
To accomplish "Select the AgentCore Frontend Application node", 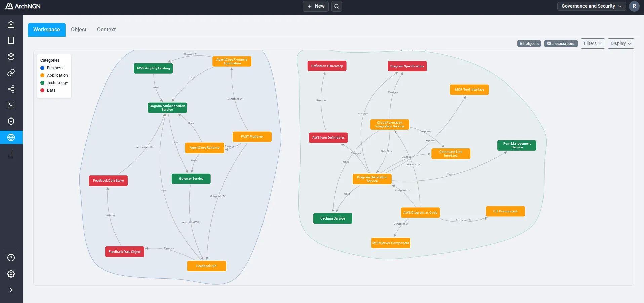I will 232,61.
